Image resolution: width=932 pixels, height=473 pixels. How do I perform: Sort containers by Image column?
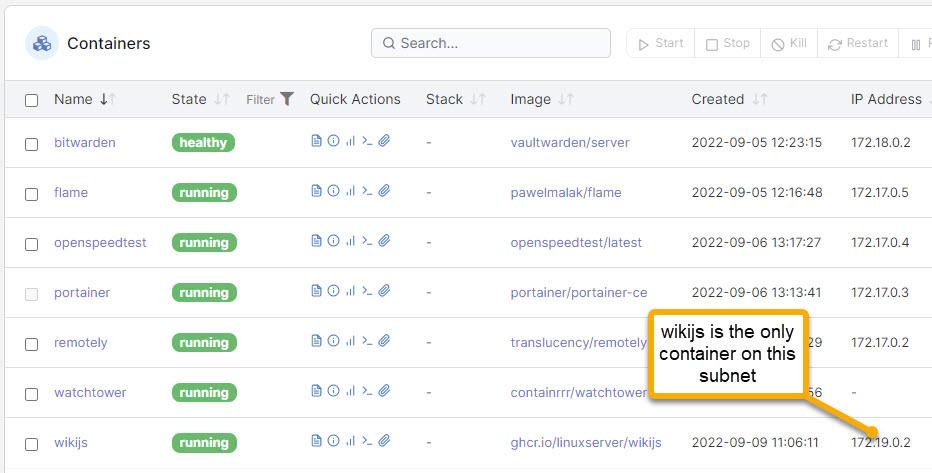pyautogui.click(x=530, y=99)
